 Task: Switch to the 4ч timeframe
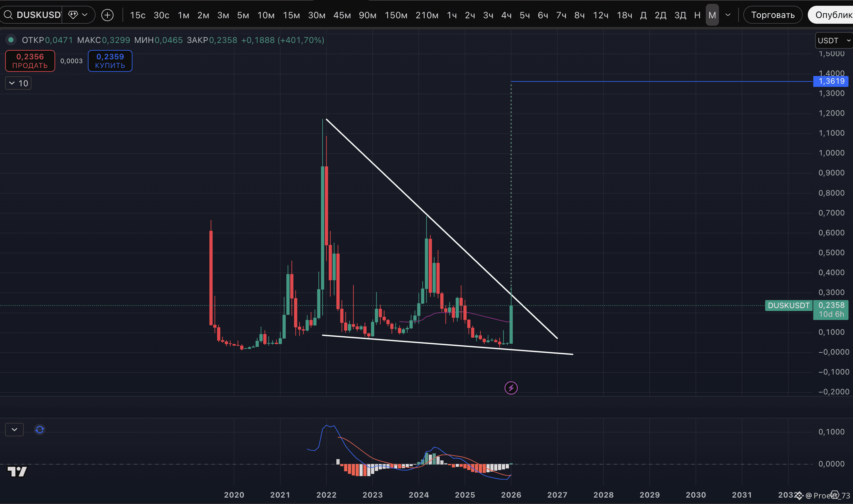pos(506,15)
